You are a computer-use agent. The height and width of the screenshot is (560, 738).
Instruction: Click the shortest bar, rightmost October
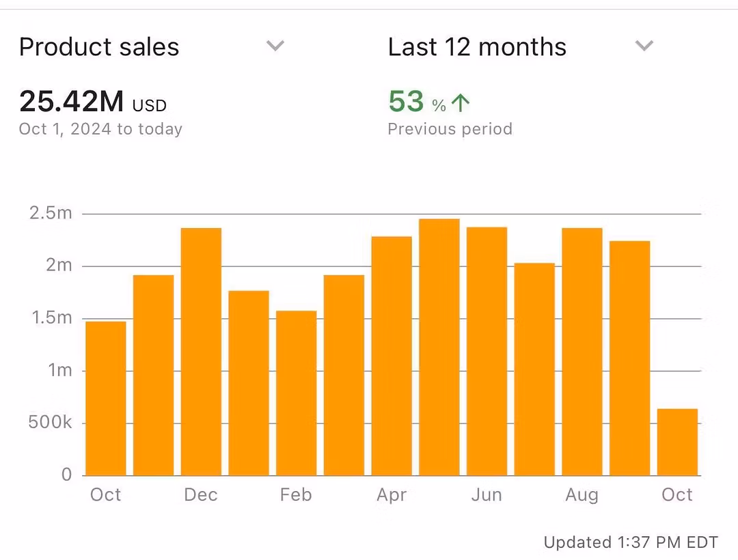pos(677,442)
